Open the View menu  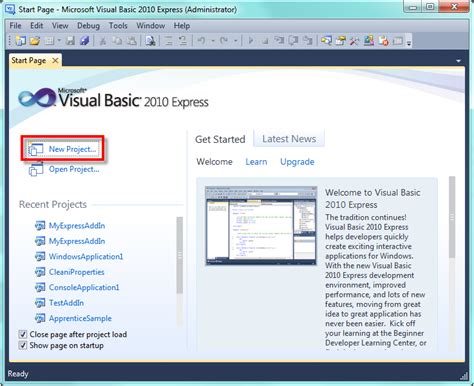pyautogui.click(x=60, y=26)
